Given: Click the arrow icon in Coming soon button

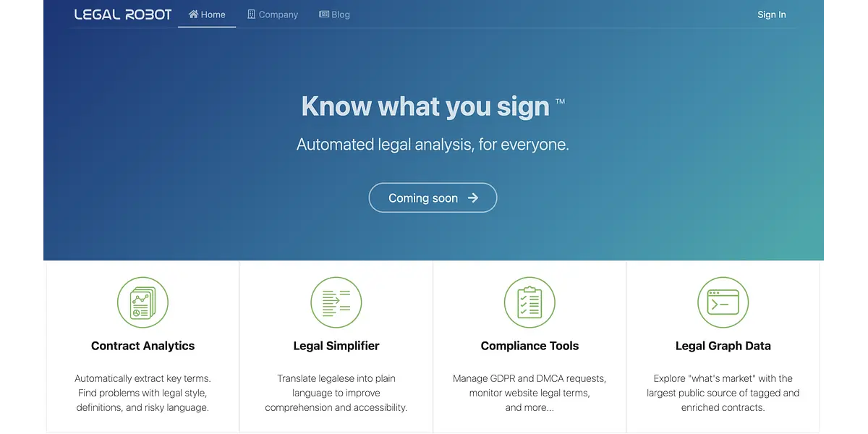Looking at the screenshot, I should click(472, 197).
